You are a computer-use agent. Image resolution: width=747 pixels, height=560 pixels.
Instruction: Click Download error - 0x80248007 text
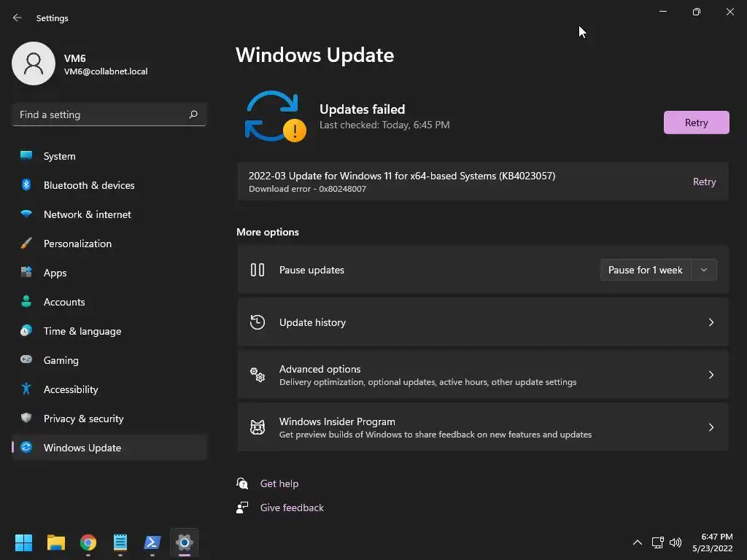click(x=307, y=189)
